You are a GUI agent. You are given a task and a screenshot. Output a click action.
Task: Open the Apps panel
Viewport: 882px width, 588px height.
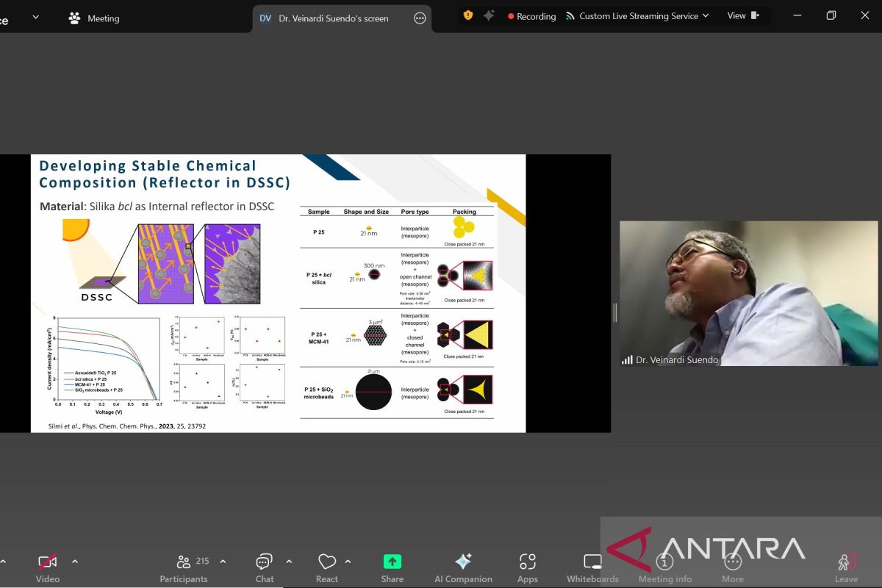point(527,567)
